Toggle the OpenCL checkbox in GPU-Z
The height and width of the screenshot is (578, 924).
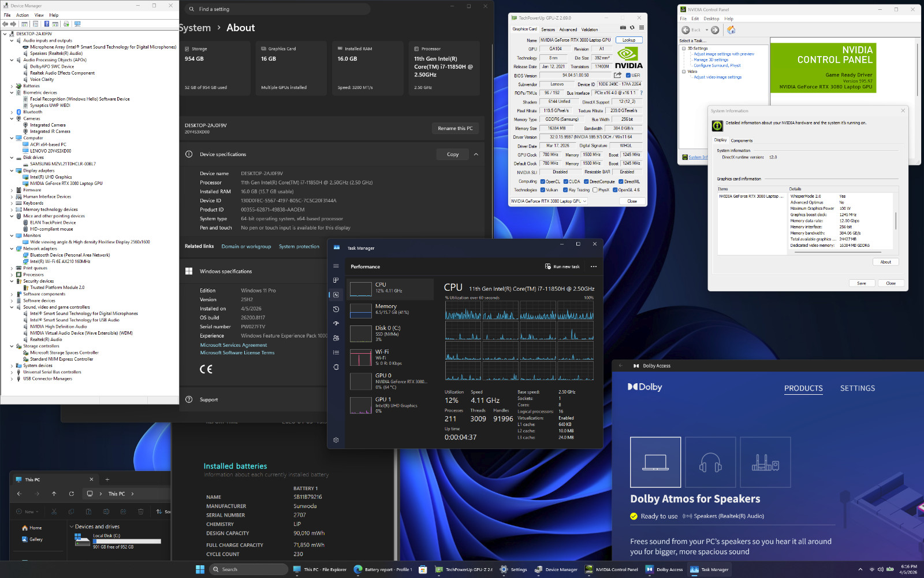pyautogui.click(x=542, y=181)
